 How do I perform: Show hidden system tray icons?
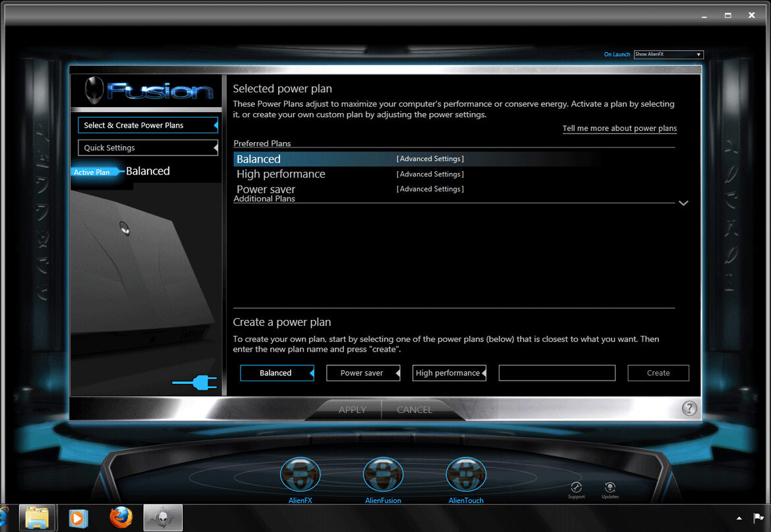(x=739, y=518)
